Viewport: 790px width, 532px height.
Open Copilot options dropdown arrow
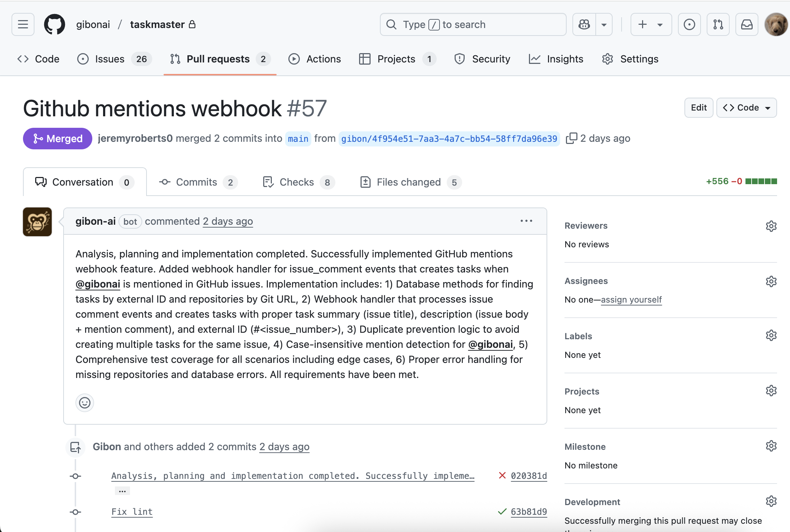[604, 24]
